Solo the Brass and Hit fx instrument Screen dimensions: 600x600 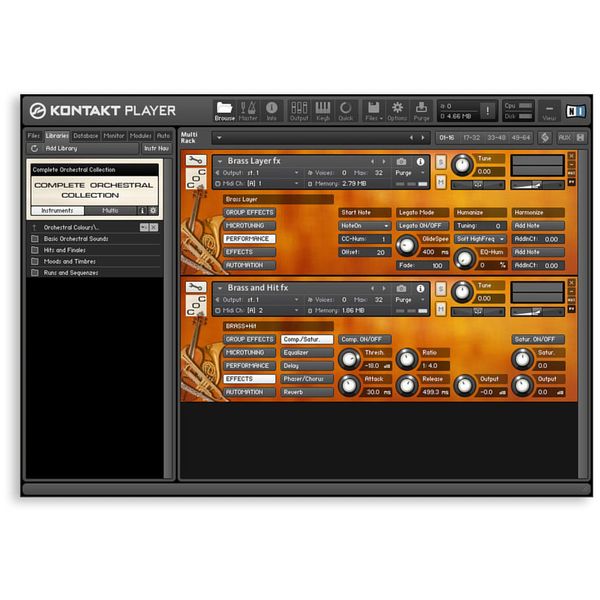(x=441, y=289)
